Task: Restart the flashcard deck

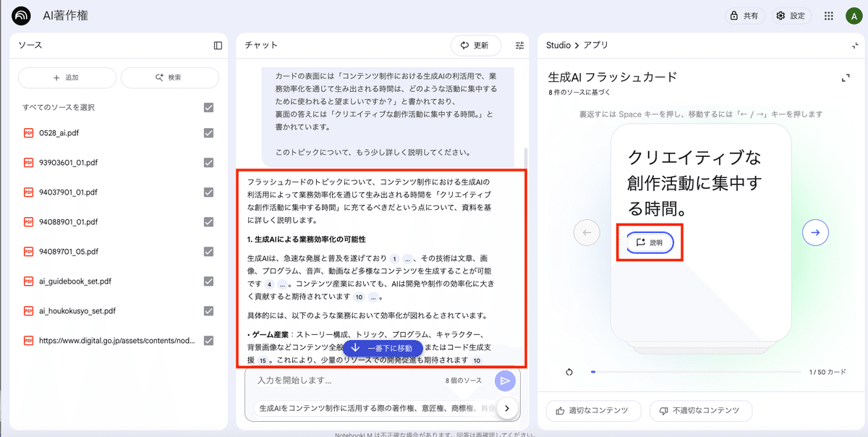Action: (569, 373)
